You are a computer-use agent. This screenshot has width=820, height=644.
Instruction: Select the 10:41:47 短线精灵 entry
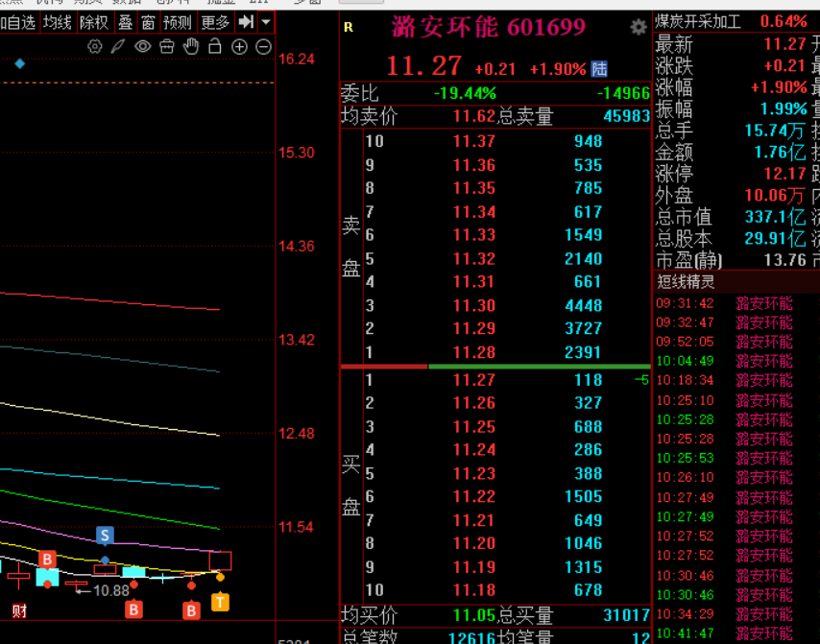point(736,633)
